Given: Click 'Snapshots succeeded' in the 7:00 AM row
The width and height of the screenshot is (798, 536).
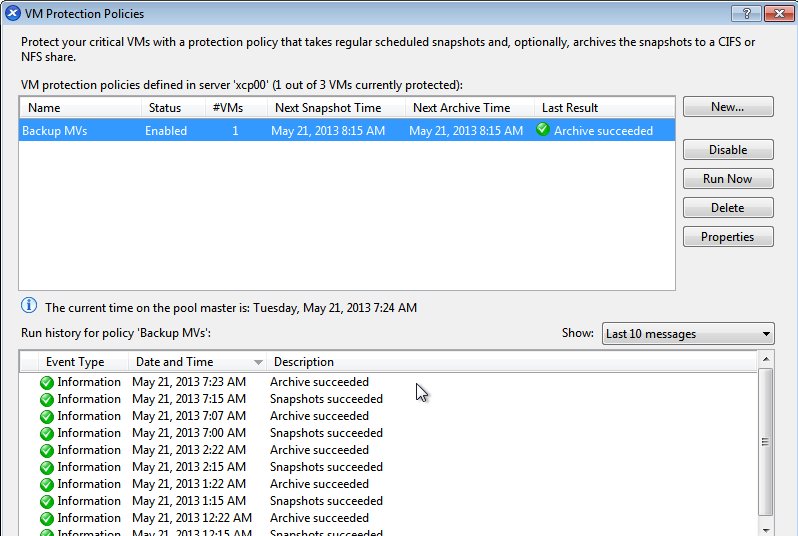Looking at the screenshot, I should point(326,433).
